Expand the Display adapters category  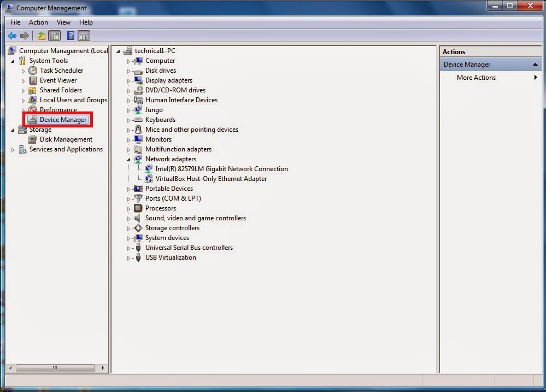coord(128,81)
